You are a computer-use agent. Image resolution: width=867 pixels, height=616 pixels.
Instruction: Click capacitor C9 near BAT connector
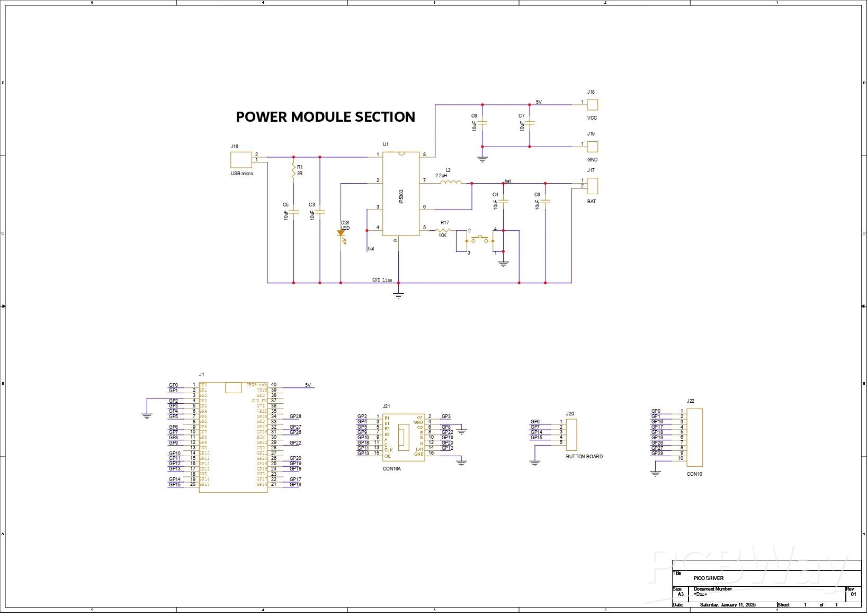click(546, 202)
